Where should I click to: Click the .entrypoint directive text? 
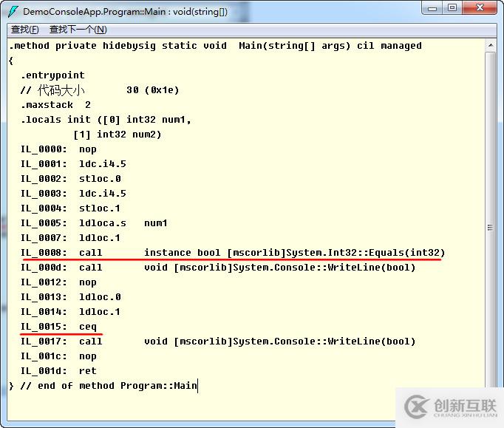point(52,75)
